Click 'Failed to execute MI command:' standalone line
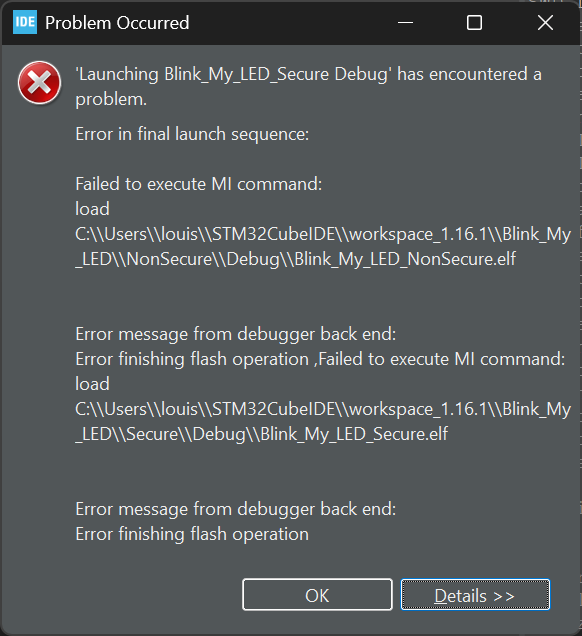The image size is (582, 636). pos(199,184)
